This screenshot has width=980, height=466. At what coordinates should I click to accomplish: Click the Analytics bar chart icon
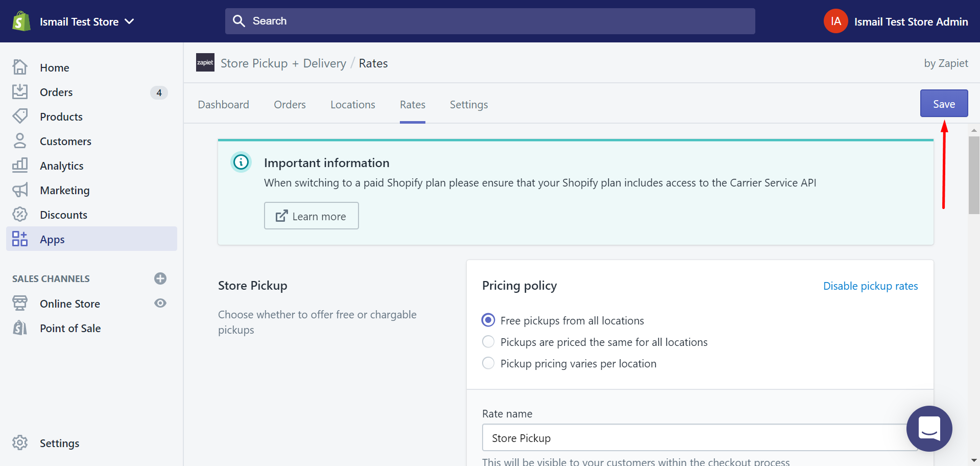20,165
